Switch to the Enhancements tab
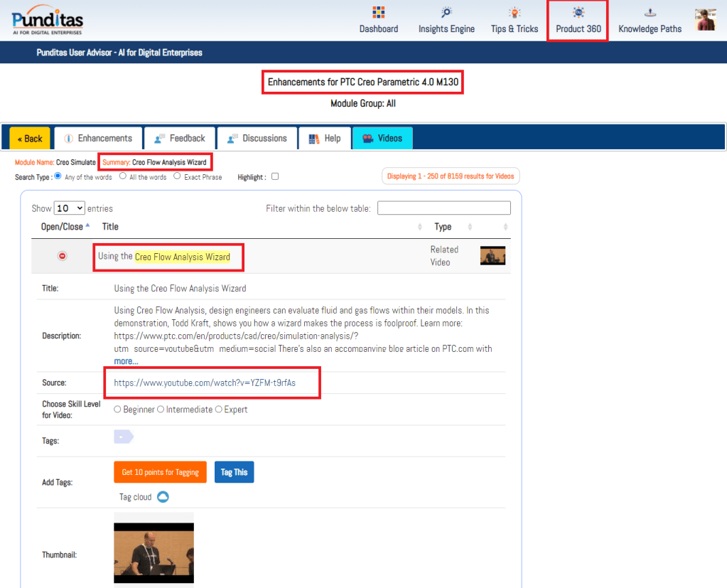 [98, 138]
